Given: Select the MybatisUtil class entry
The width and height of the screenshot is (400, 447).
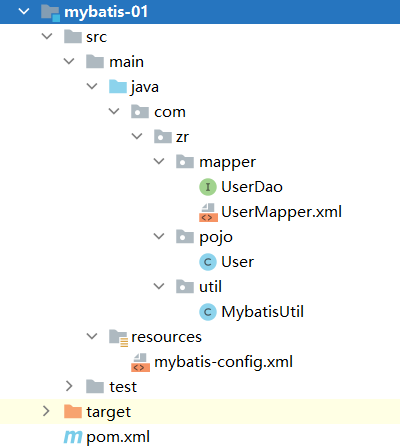Looking at the screenshot, I should (262, 312).
